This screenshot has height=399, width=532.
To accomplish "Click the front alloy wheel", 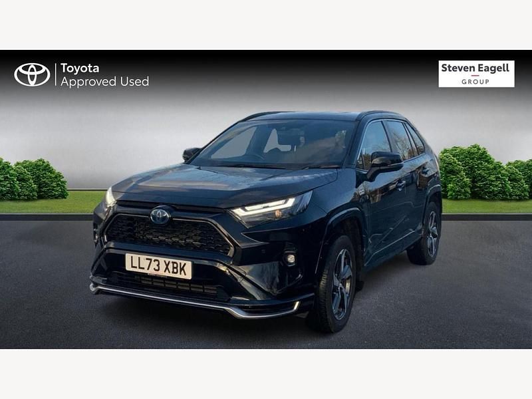I will [x=341, y=284].
